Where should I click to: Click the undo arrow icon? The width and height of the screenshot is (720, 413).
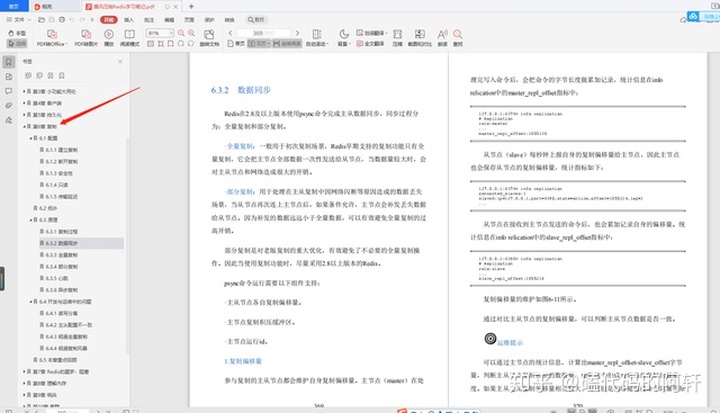(72, 20)
